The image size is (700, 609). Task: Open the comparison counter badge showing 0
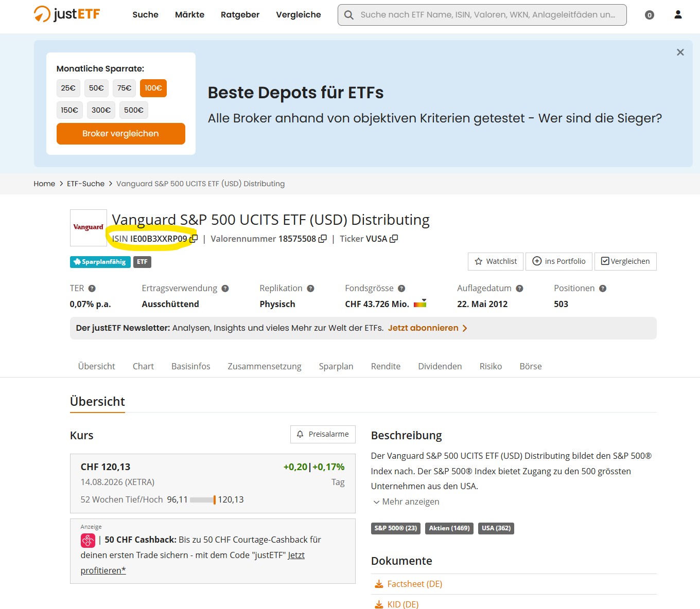[650, 15]
